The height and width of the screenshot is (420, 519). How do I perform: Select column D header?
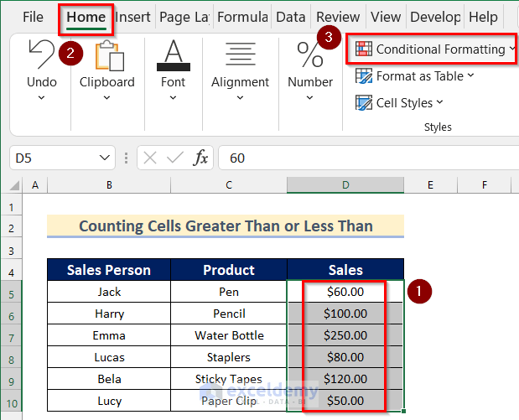coord(345,185)
